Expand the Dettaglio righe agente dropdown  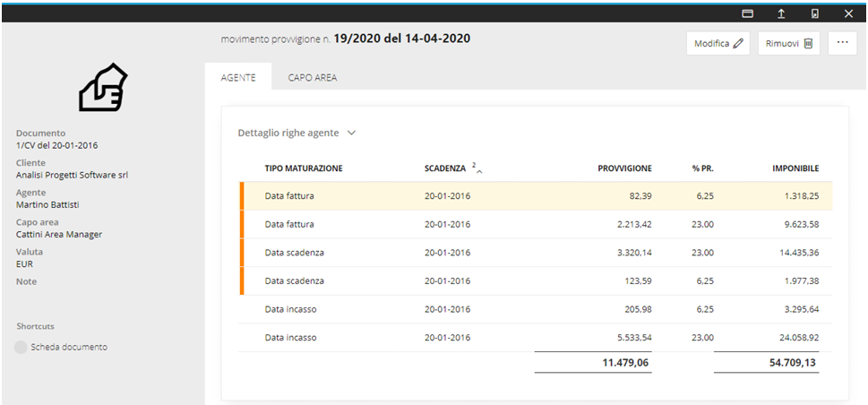296,133
